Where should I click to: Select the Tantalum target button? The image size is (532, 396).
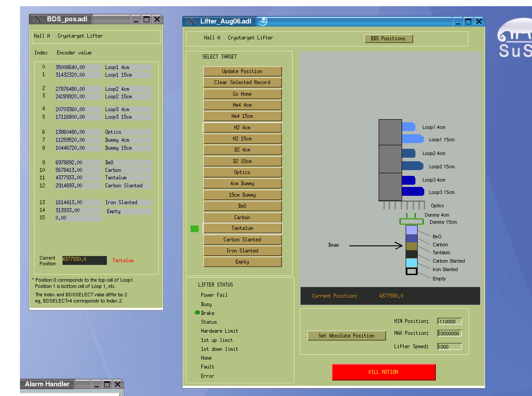click(243, 228)
